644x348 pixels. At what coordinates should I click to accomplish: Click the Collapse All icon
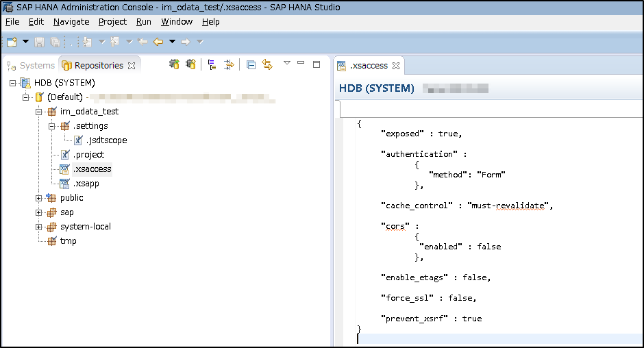(251, 64)
